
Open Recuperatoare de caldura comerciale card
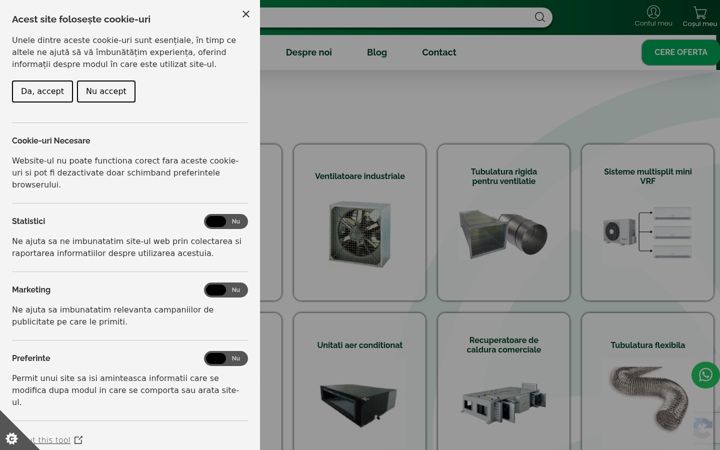pyautogui.click(x=504, y=381)
